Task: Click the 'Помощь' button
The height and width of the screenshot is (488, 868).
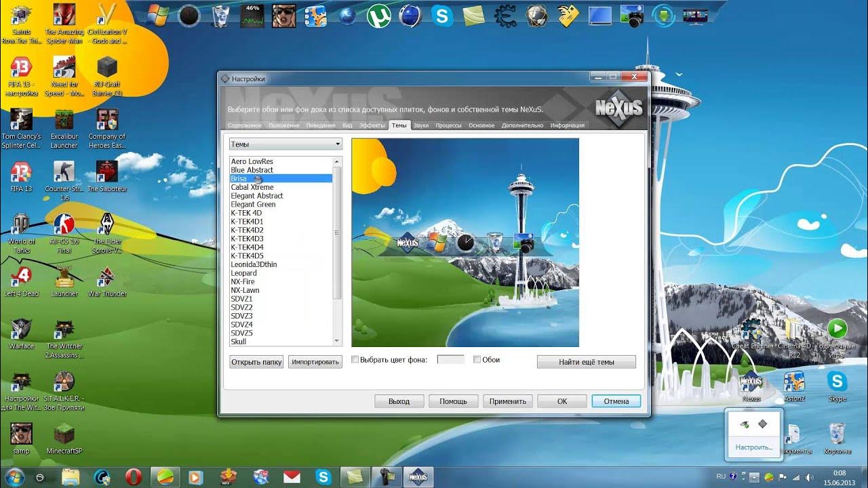Action: click(x=454, y=401)
